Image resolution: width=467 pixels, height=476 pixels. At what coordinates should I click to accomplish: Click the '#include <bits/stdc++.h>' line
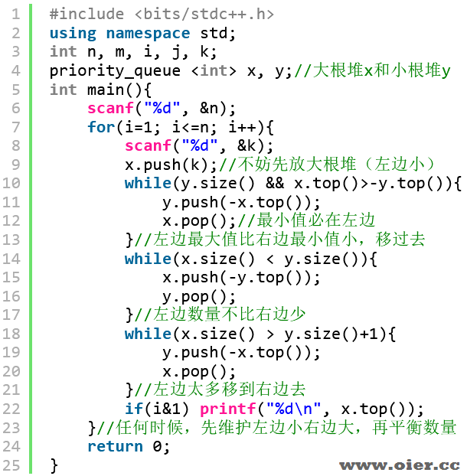(162, 15)
